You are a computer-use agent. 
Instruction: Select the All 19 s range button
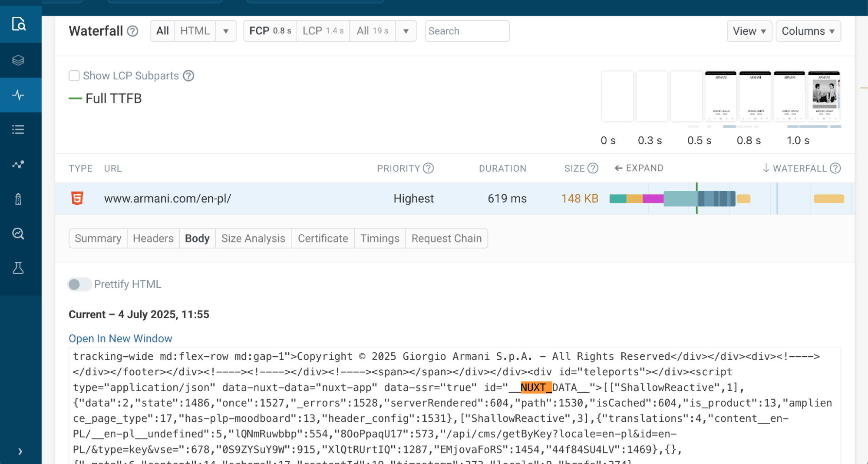373,31
